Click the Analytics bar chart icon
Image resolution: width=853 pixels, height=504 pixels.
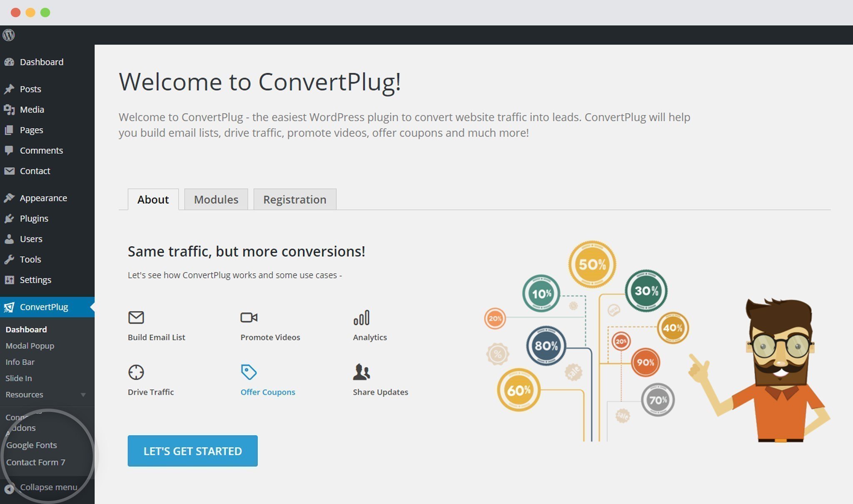(x=361, y=317)
